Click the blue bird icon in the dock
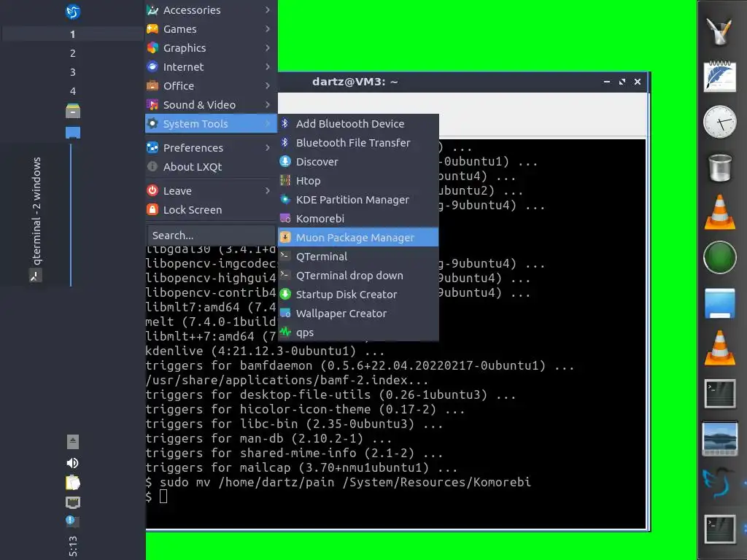The width and height of the screenshot is (747, 560). pyautogui.click(x=720, y=483)
